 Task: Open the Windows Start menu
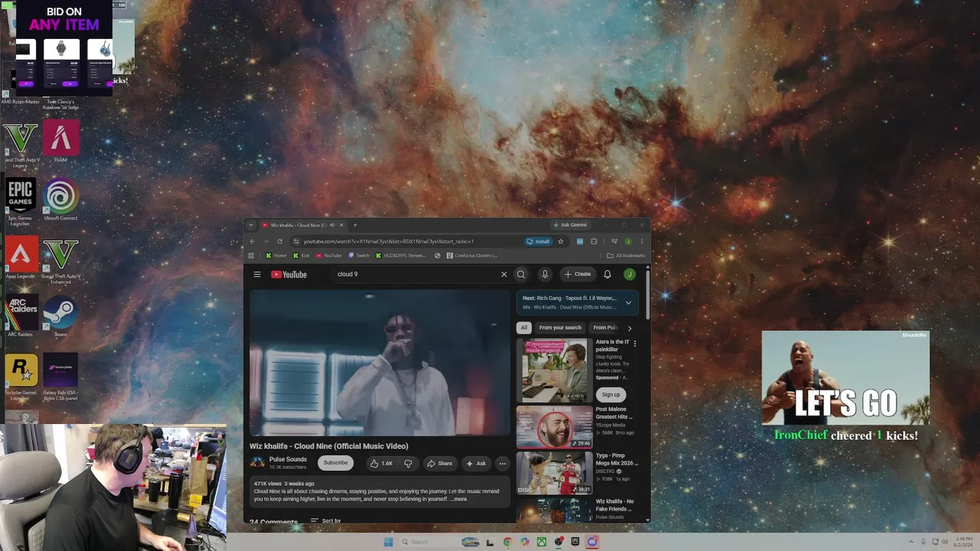pyautogui.click(x=388, y=542)
